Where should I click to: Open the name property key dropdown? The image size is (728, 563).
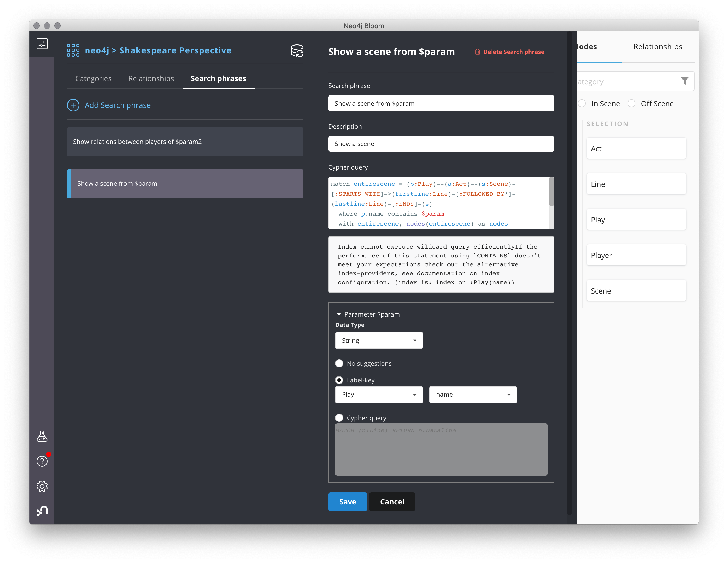[x=473, y=395]
